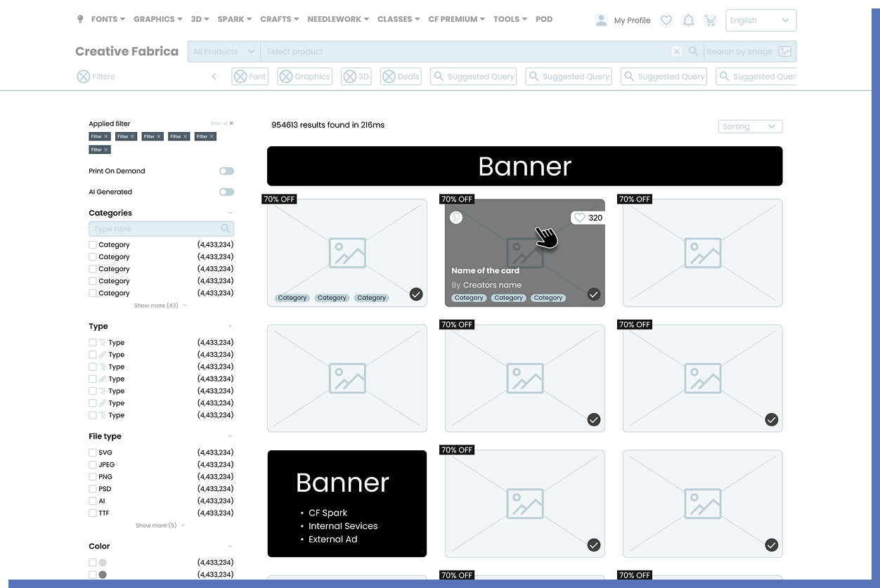This screenshot has width=880, height=588.
Task: Open the favorites heart icon in header
Action: [666, 20]
